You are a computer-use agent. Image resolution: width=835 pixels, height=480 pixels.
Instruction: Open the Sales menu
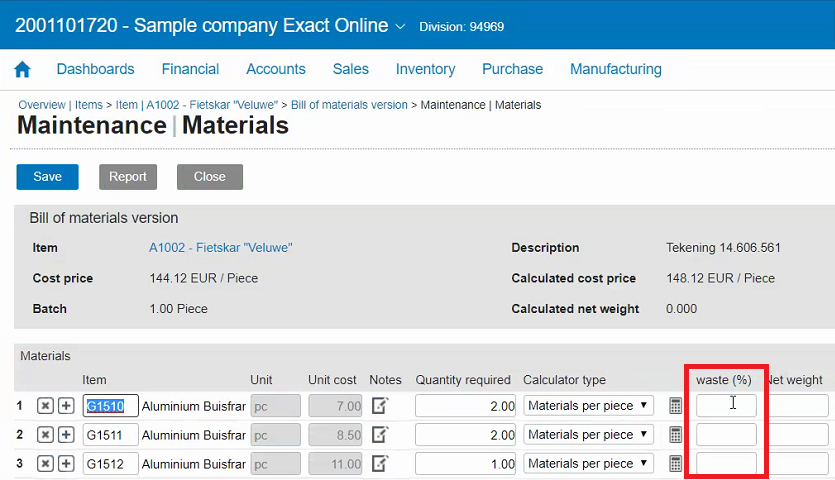tap(350, 69)
